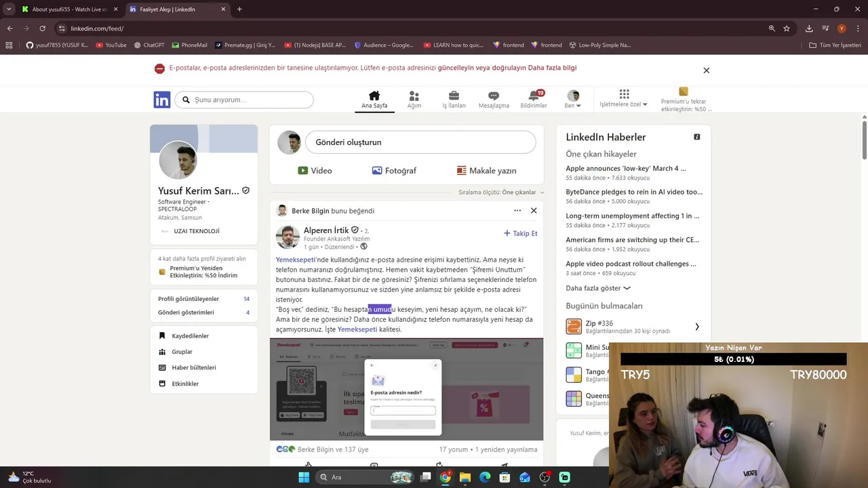This screenshot has height=488, width=868.
Task: Open the LinkedIn logo home link
Action: (x=162, y=100)
